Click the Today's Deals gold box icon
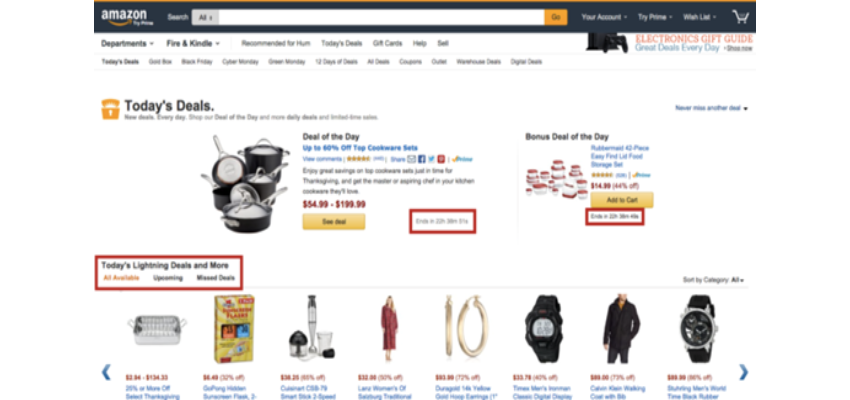850x400 pixels. point(111,109)
